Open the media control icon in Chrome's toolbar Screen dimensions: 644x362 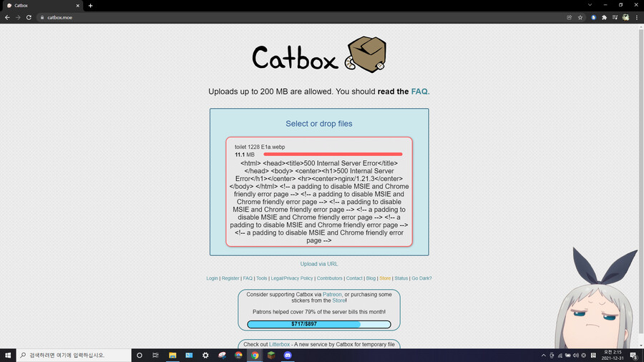pos(615,17)
